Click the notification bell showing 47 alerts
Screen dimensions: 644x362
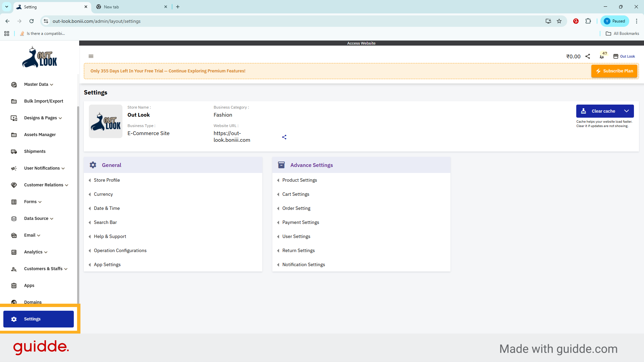(601, 56)
